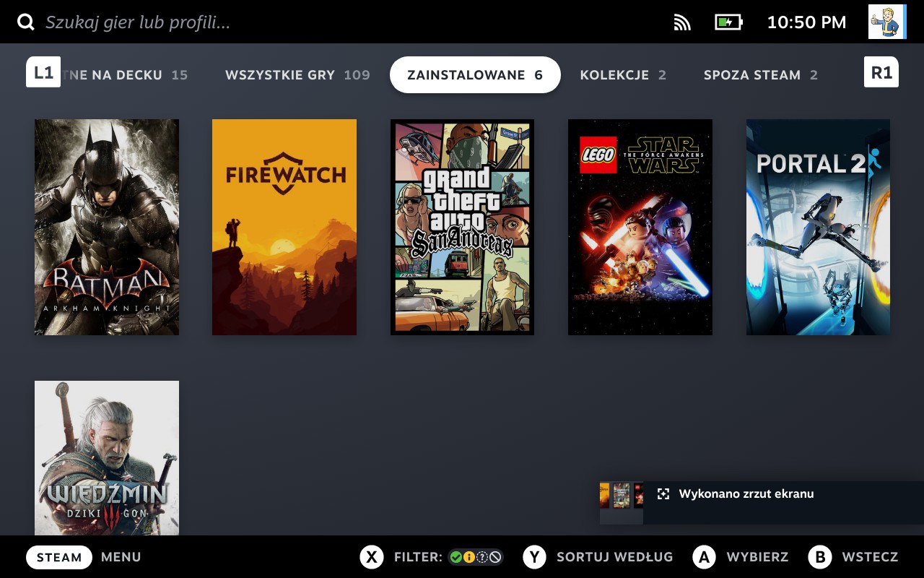Click the Deck compatibility filter icons
Screen dimensions: 924x578
pyautogui.click(x=475, y=557)
